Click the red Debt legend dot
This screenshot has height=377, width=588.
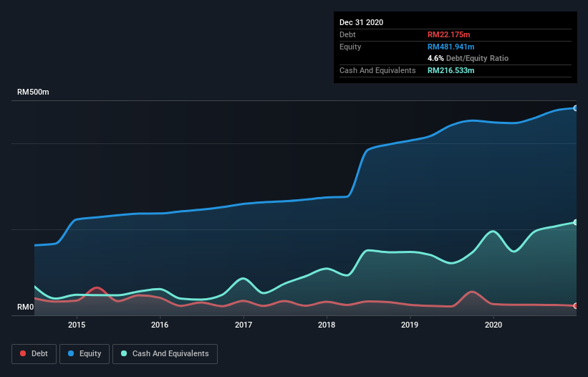(23, 353)
